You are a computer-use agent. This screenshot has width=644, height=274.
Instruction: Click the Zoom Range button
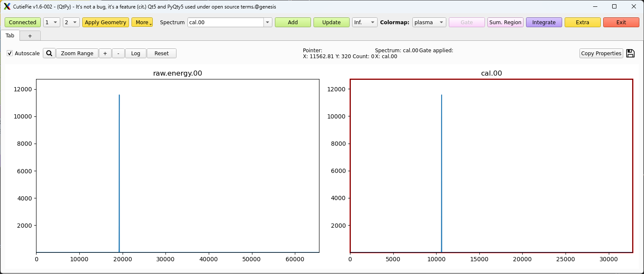[77, 54]
